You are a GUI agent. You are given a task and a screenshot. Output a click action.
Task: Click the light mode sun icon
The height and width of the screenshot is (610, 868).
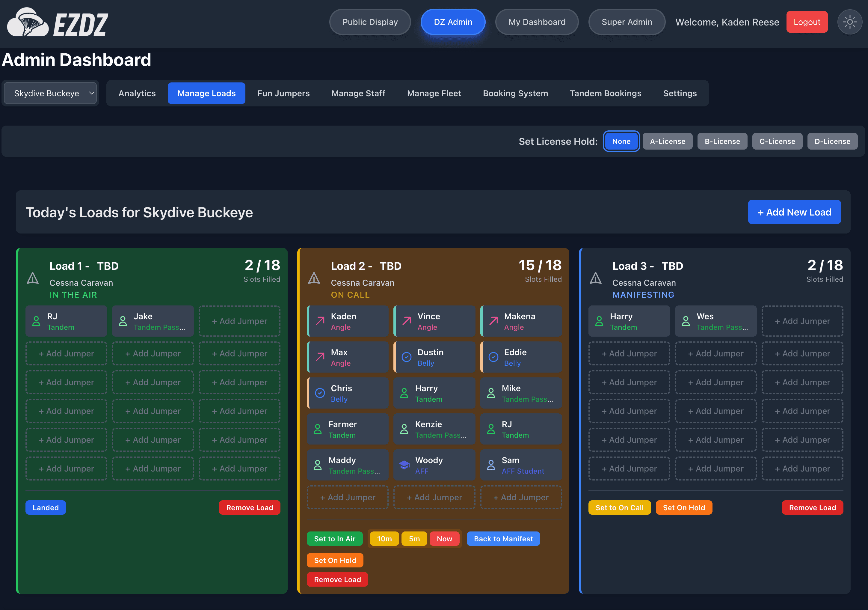pyautogui.click(x=850, y=22)
